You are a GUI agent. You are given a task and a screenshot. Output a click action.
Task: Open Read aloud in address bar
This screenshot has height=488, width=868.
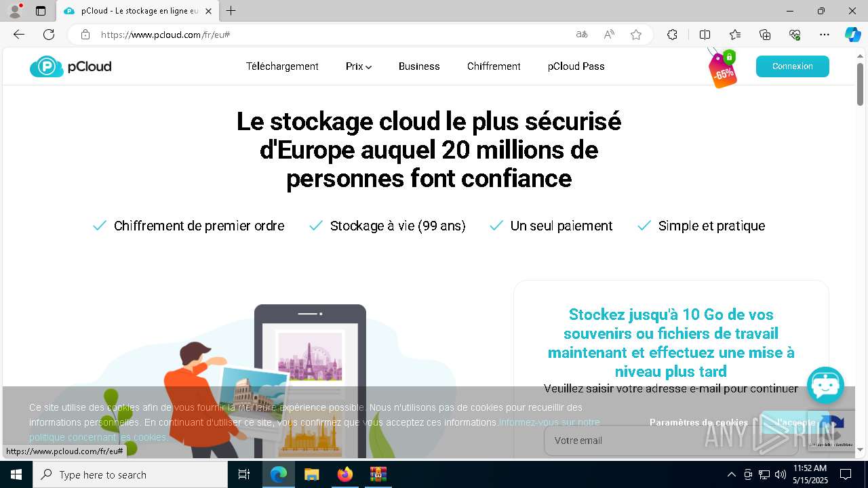coord(609,35)
